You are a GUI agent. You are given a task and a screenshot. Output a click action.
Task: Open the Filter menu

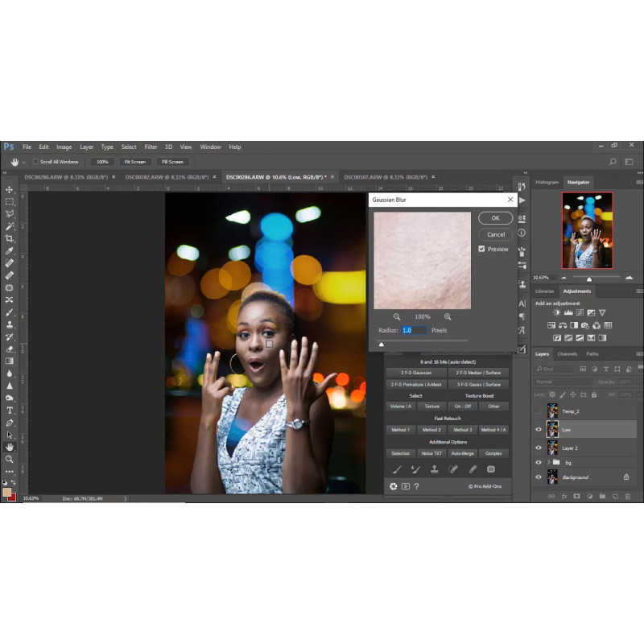point(151,147)
